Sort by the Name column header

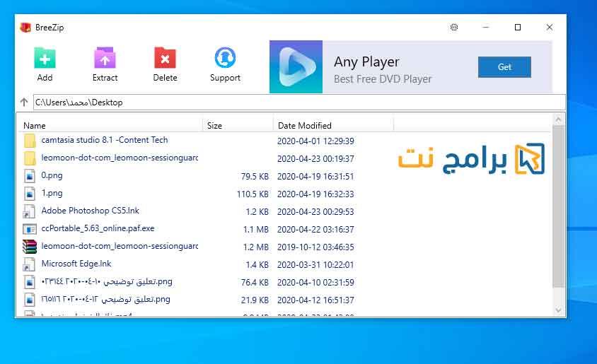[x=34, y=126]
